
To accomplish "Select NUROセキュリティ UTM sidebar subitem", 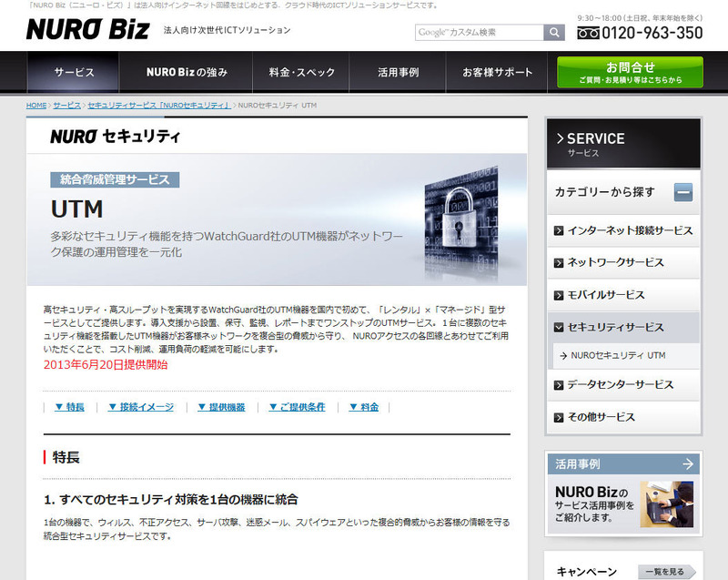I will (617, 355).
